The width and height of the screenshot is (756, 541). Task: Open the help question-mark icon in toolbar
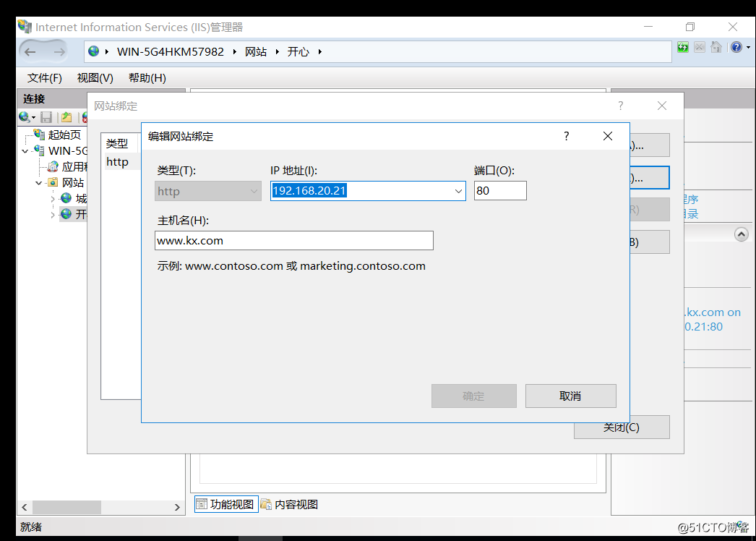736,47
